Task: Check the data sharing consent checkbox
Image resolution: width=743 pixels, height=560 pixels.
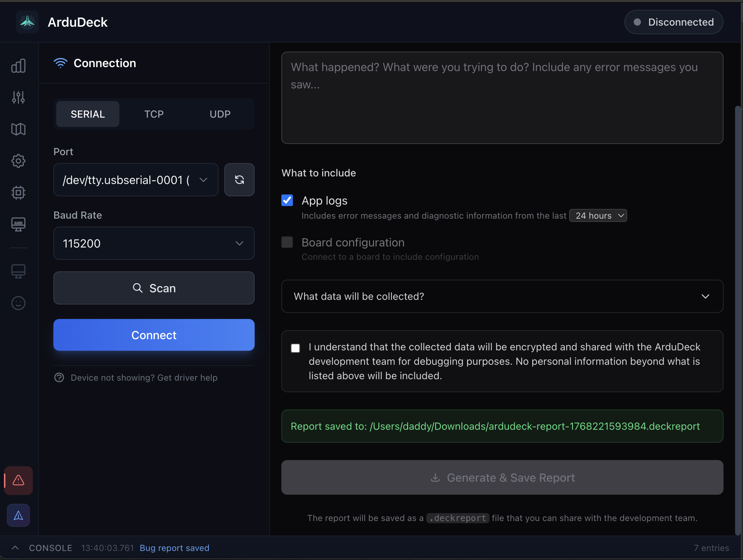Action: 295,348
